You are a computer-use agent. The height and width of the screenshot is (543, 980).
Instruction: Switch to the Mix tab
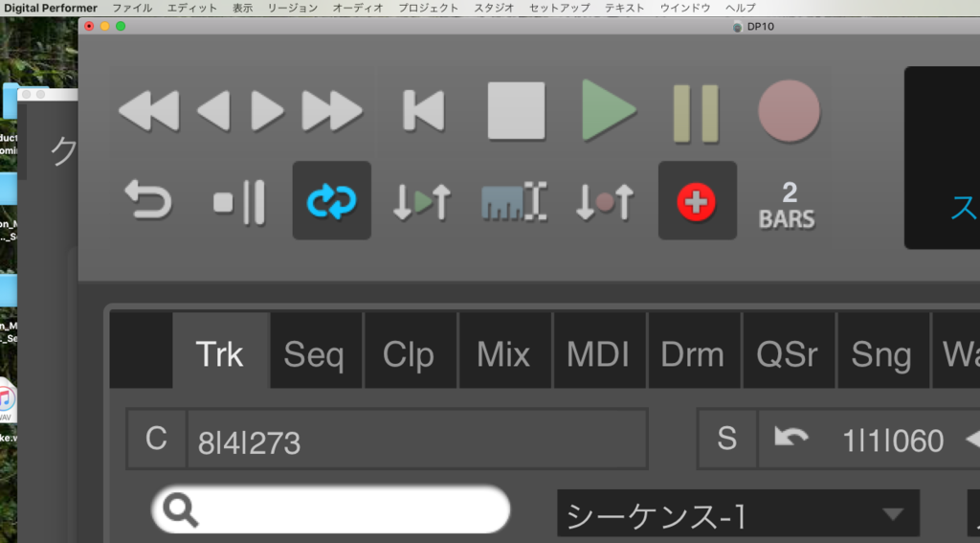click(x=505, y=351)
